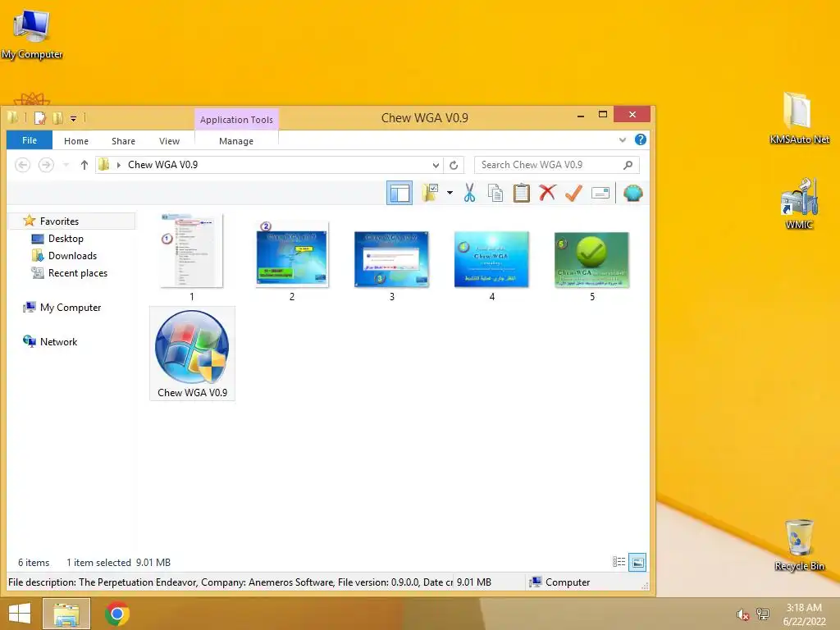Select image file 3 thumbnail

[391, 260]
